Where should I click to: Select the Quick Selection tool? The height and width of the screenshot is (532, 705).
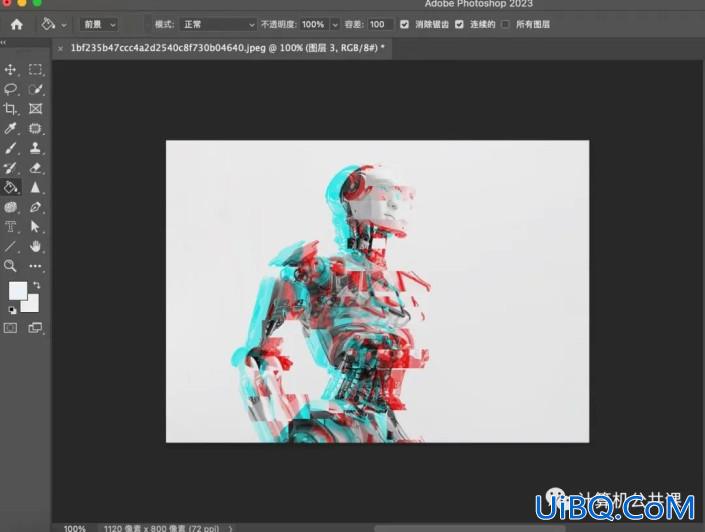coord(35,89)
